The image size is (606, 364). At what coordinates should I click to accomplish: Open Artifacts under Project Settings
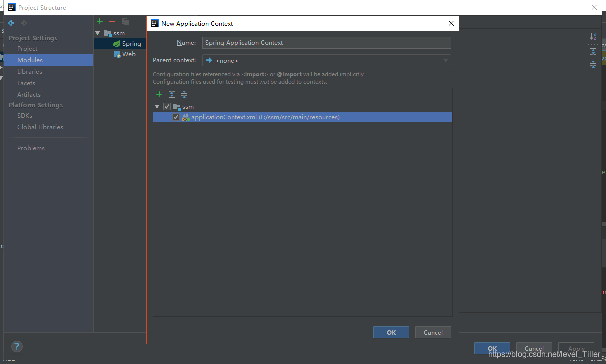29,94
